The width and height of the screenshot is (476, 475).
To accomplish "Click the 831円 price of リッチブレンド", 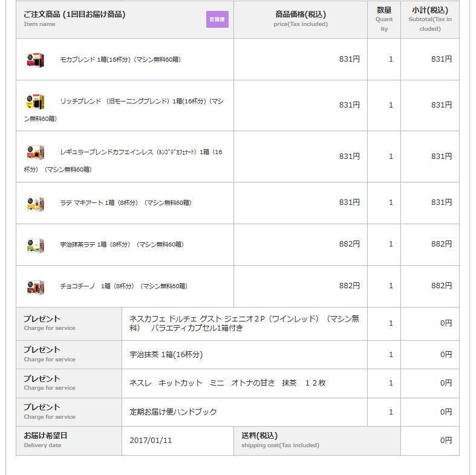I will pyautogui.click(x=350, y=105).
